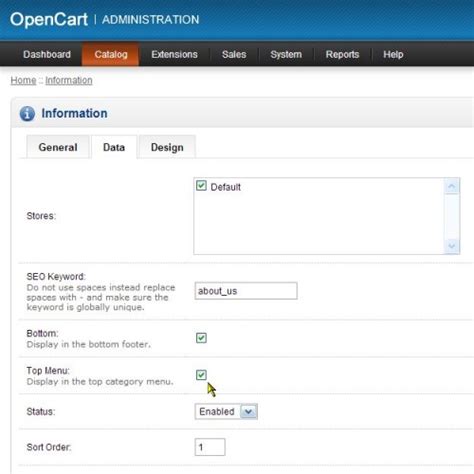Click "Display in the top category menu." text
474x474 pixels.
click(x=100, y=381)
